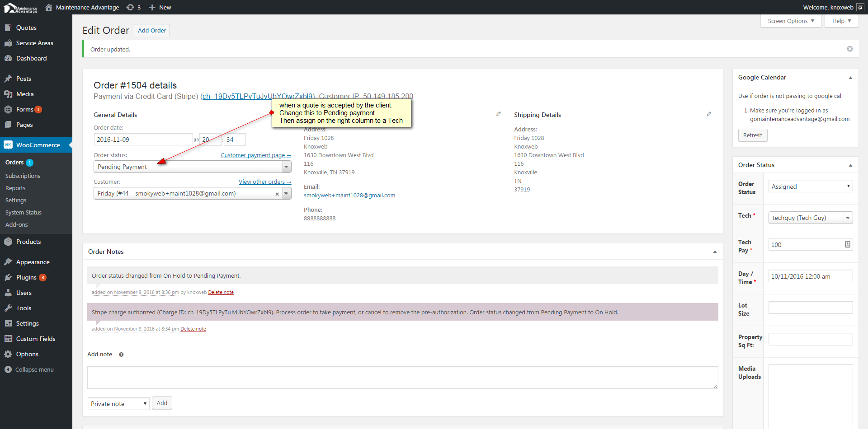This screenshot has height=429, width=868.
Task: Click the home icon for Maintenance Advantage
Action: [x=49, y=7]
